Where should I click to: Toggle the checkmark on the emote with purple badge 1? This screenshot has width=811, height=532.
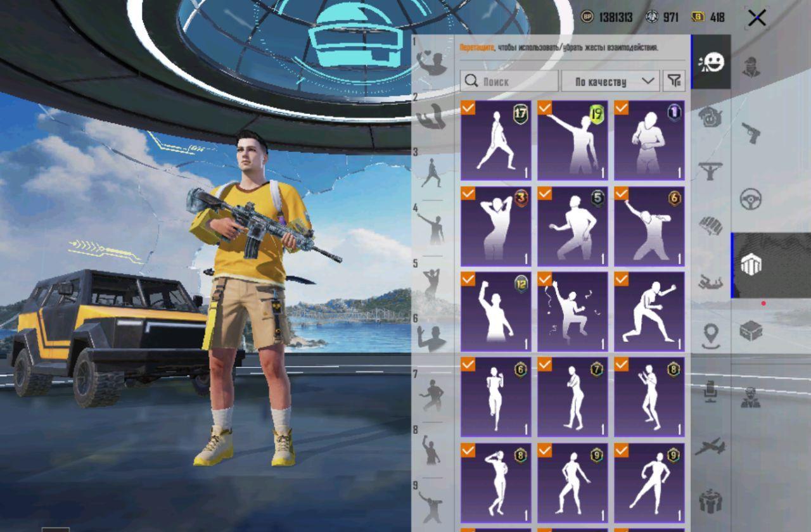tap(622, 108)
